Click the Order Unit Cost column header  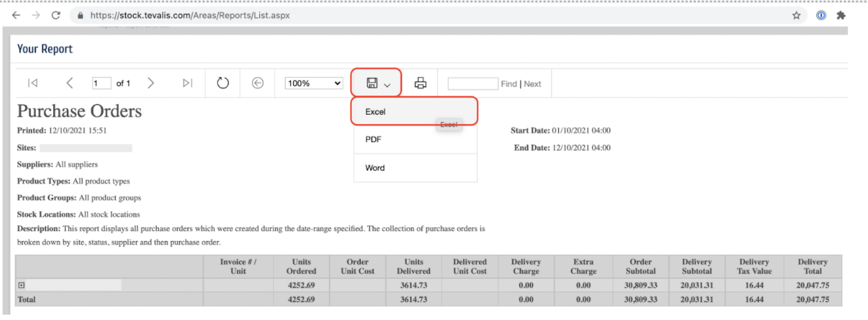coord(358,266)
